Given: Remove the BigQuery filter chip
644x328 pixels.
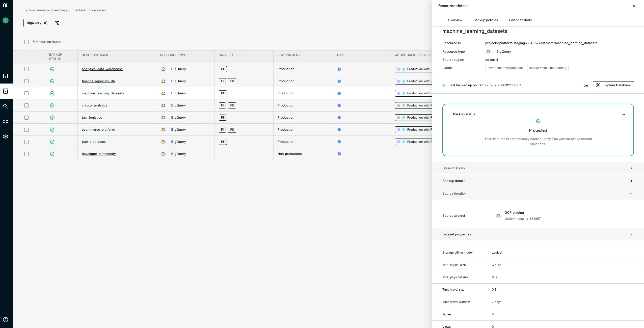Looking at the screenshot, I should [45, 23].
